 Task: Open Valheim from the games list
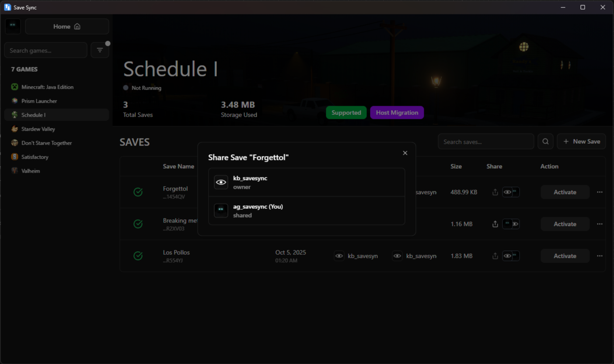pos(56,171)
